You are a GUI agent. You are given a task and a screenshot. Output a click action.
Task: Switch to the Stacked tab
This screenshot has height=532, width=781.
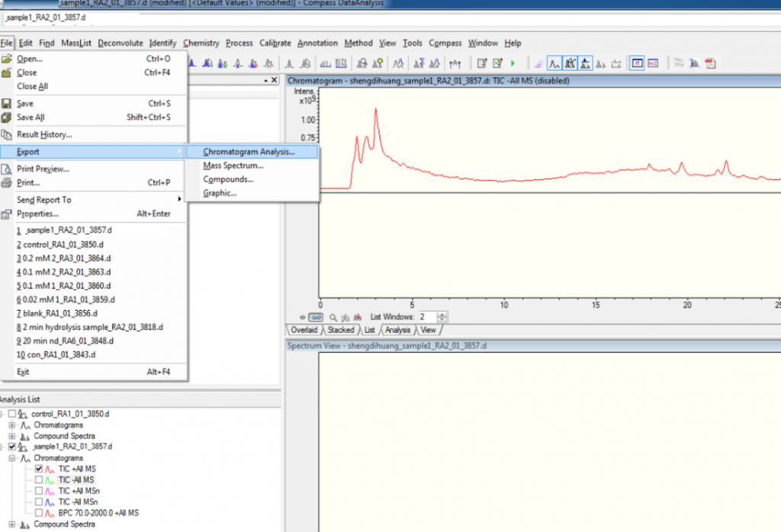[340, 330]
